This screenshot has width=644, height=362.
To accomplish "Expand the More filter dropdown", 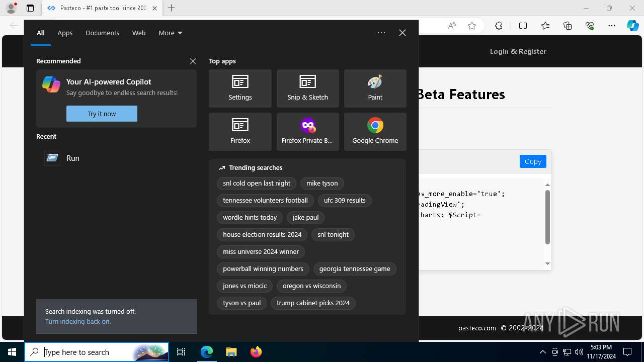I will pyautogui.click(x=171, y=33).
